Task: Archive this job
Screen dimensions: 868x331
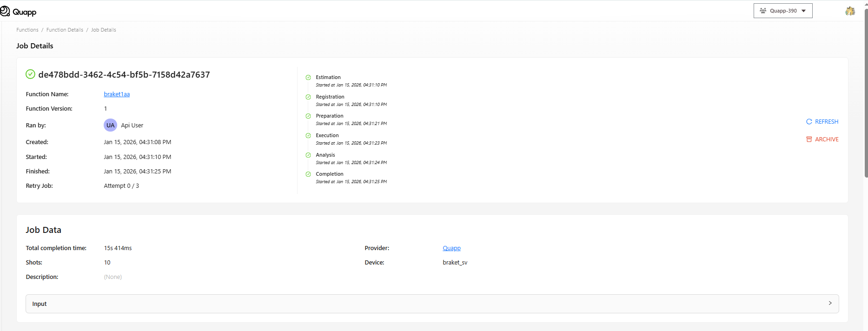Action: pyautogui.click(x=822, y=139)
